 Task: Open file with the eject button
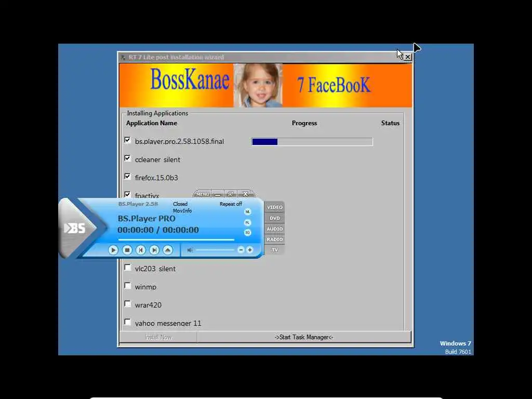(x=168, y=250)
